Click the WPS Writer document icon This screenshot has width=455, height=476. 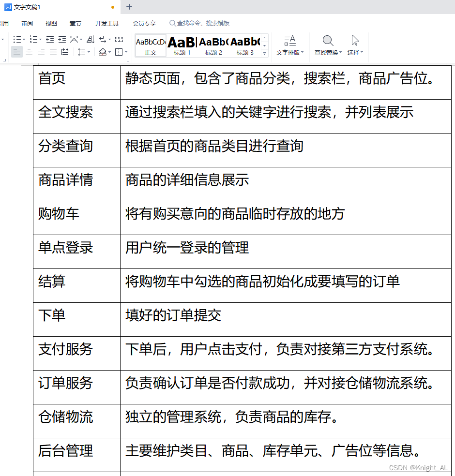click(8, 7)
